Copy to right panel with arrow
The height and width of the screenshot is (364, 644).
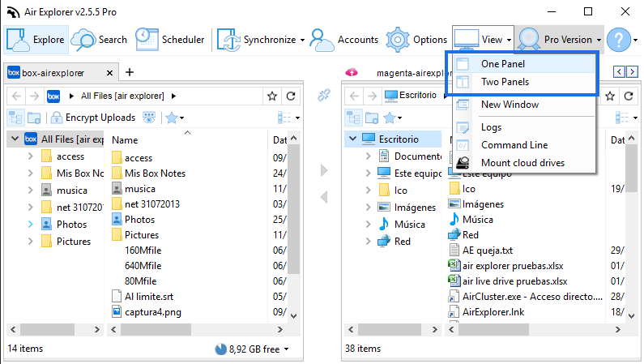click(x=324, y=170)
